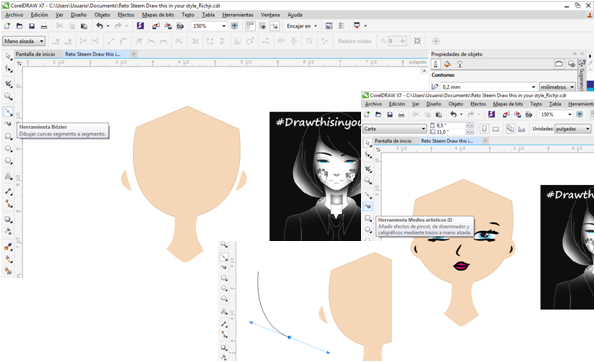Select Polygon tool in main window toolbox

(8, 161)
